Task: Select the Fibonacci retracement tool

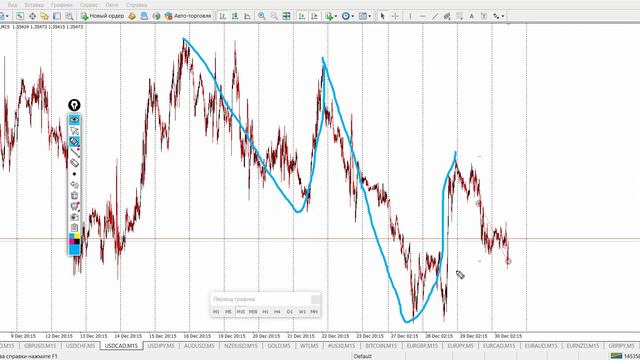Action: point(459,16)
